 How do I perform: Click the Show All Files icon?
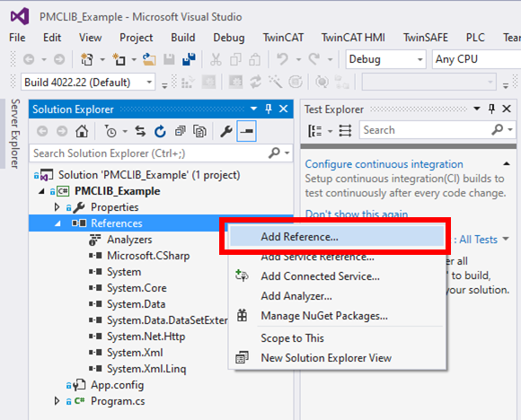pos(199,132)
